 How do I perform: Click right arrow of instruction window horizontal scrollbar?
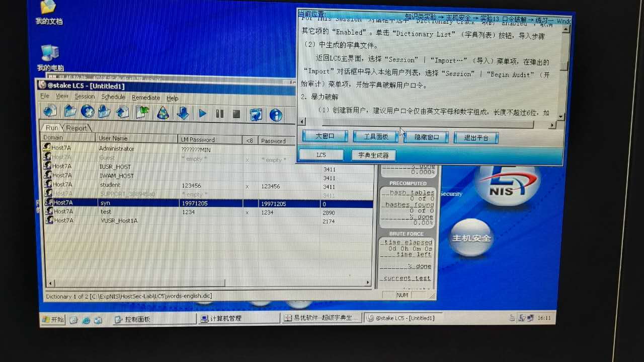click(552, 125)
